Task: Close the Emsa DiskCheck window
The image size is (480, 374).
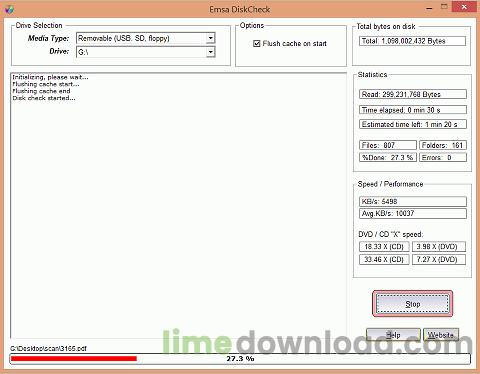Action: point(464,7)
